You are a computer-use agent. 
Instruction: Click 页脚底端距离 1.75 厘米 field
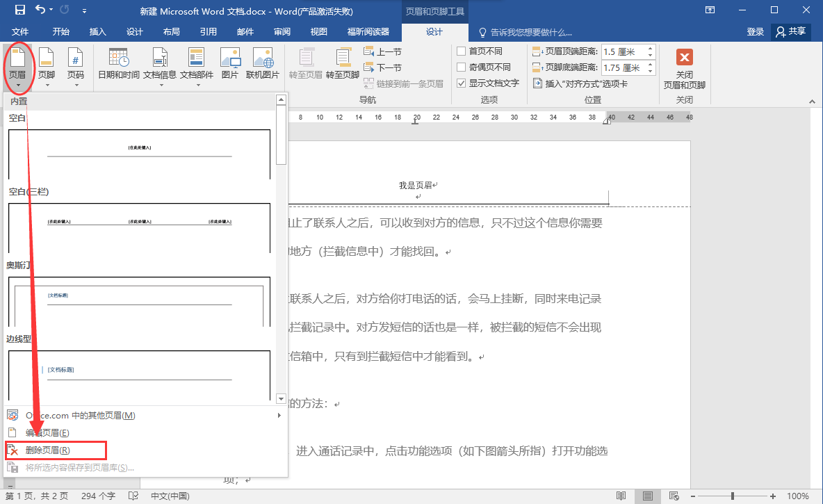[x=623, y=67]
